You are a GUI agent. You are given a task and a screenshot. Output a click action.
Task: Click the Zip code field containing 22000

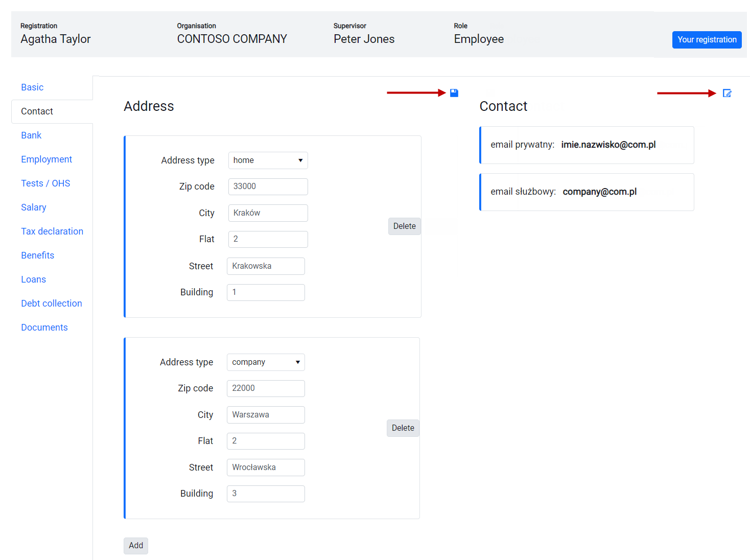tap(266, 388)
